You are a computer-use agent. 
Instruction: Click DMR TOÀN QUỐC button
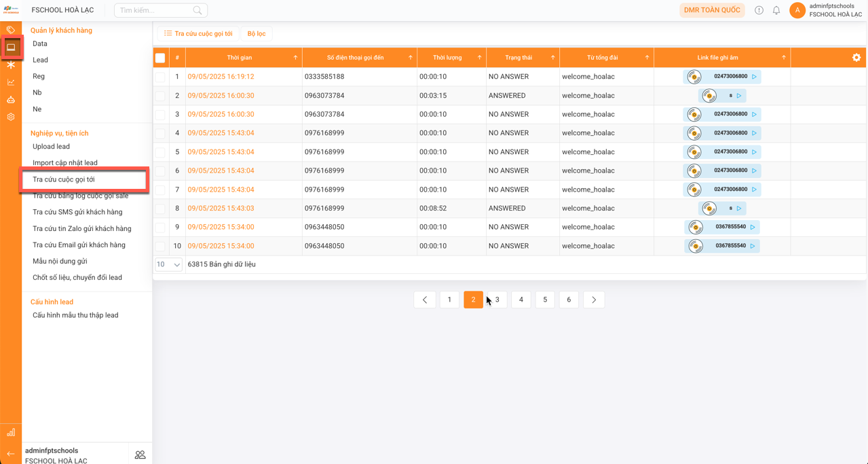(x=712, y=10)
